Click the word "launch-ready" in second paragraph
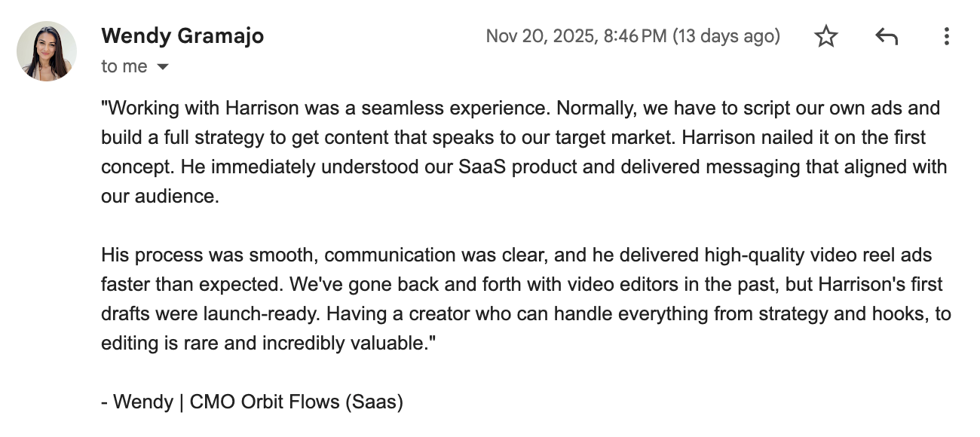Screen dimensions: 980x437 coord(261,313)
